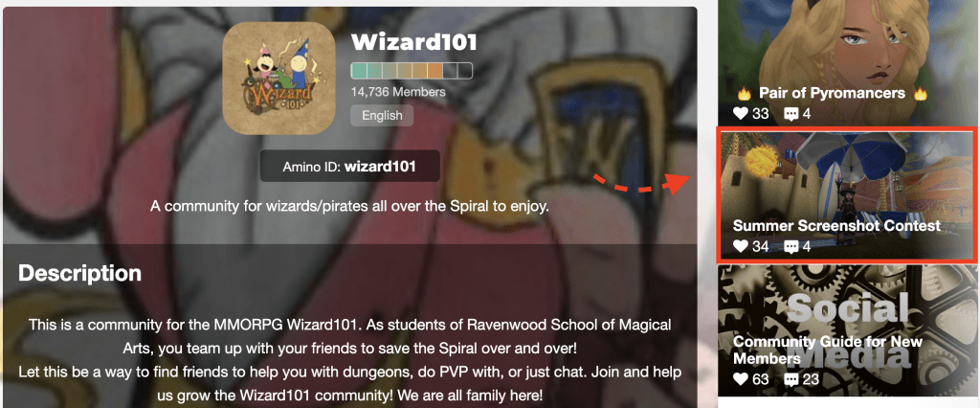The width and height of the screenshot is (980, 408).
Task: Click comment icon showing 23 comments
Action: [791, 380]
